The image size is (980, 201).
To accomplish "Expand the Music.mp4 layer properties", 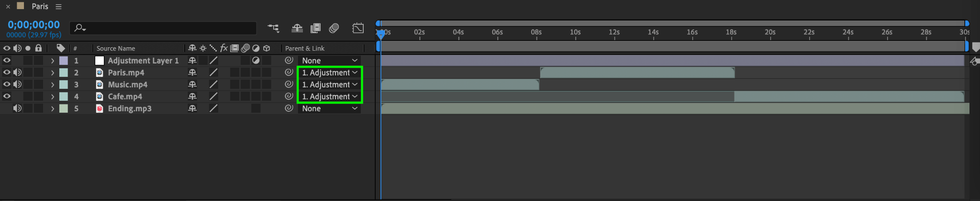I will (x=53, y=85).
